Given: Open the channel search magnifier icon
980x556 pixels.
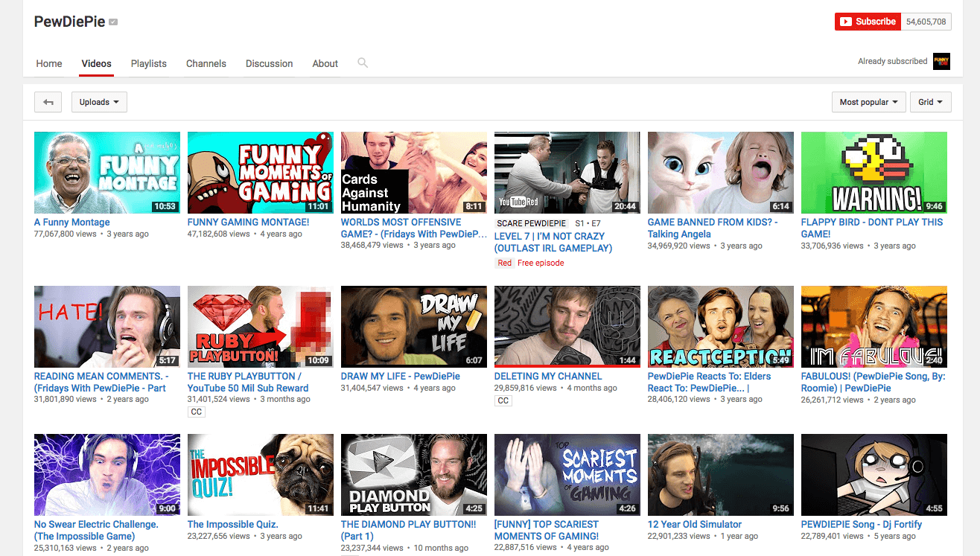Looking at the screenshot, I should pos(363,63).
